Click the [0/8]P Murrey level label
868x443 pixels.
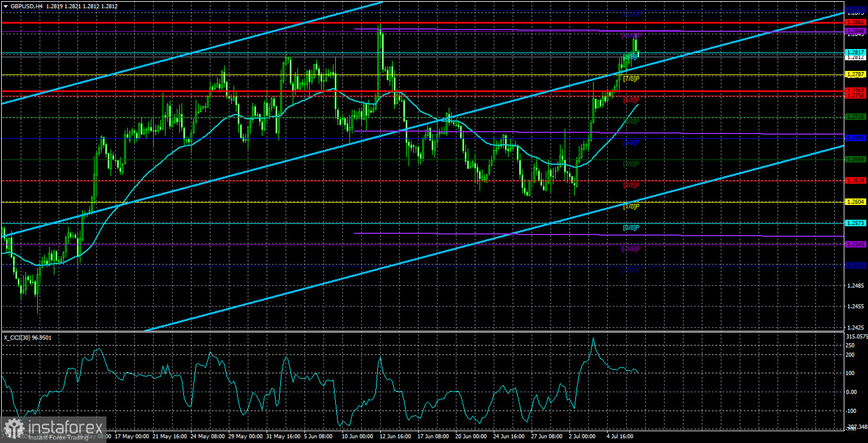(x=631, y=227)
